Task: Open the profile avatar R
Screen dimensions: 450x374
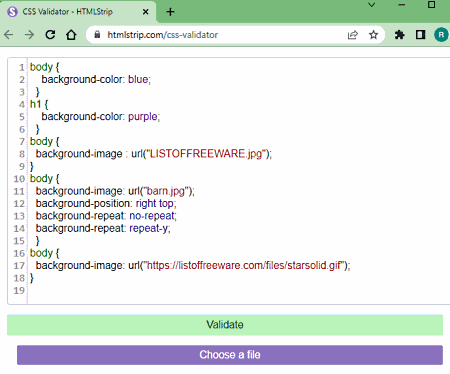Action: 441,35
